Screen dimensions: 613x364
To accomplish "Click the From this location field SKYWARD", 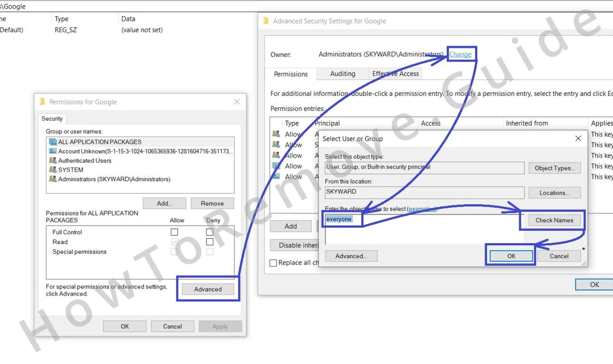I will click(x=424, y=192).
